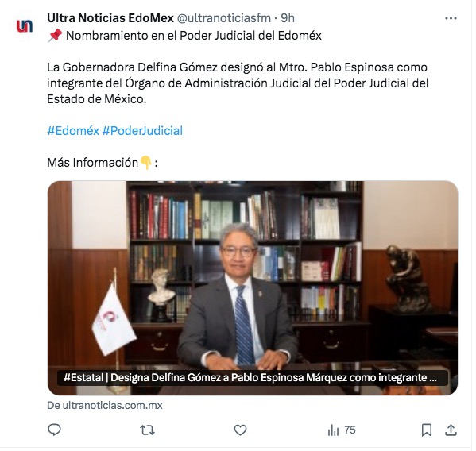476x451 pixels.
Task: Open the 9h timestamp permalink
Action: coord(288,18)
